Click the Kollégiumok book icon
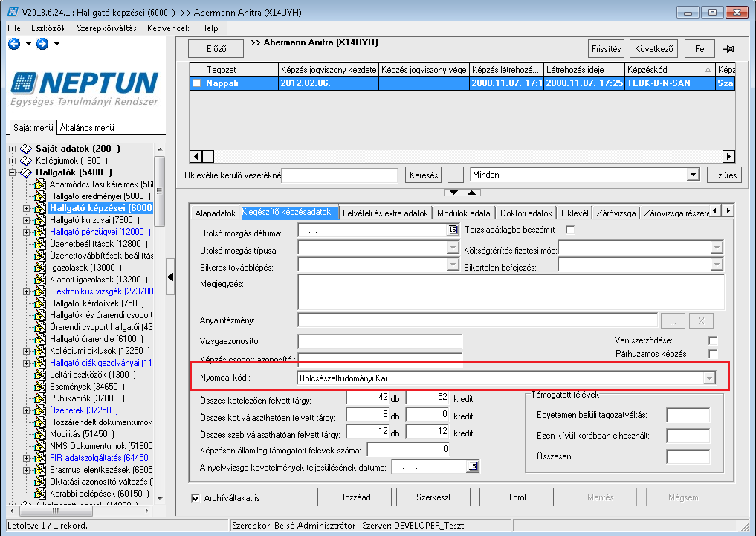The height and width of the screenshot is (536, 756). click(x=25, y=161)
